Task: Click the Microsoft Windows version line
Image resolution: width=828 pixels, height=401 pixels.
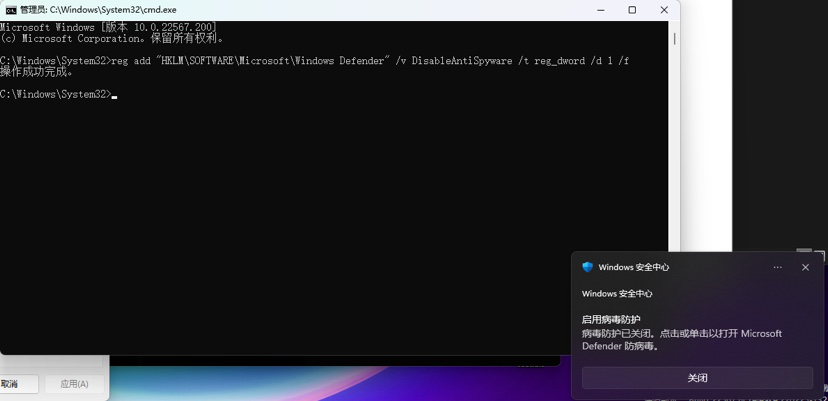Action: pyautogui.click(x=108, y=27)
